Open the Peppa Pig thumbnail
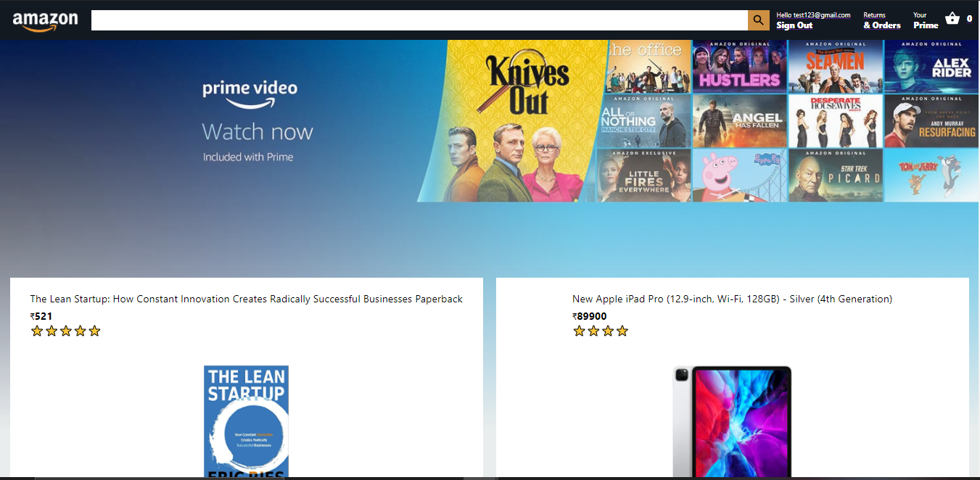 pyautogui.click(x=740, y=175)
